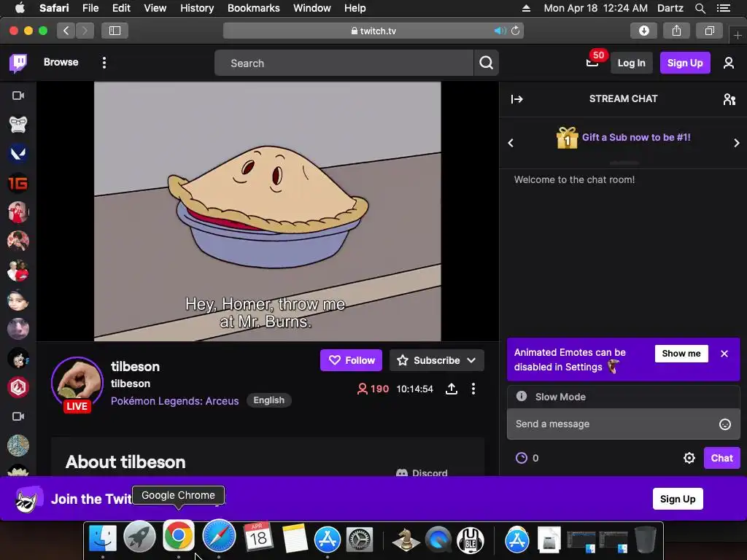The width and height of the screenshot is (747, 560).
Task: Open the Edit menu
Action: 121,8
